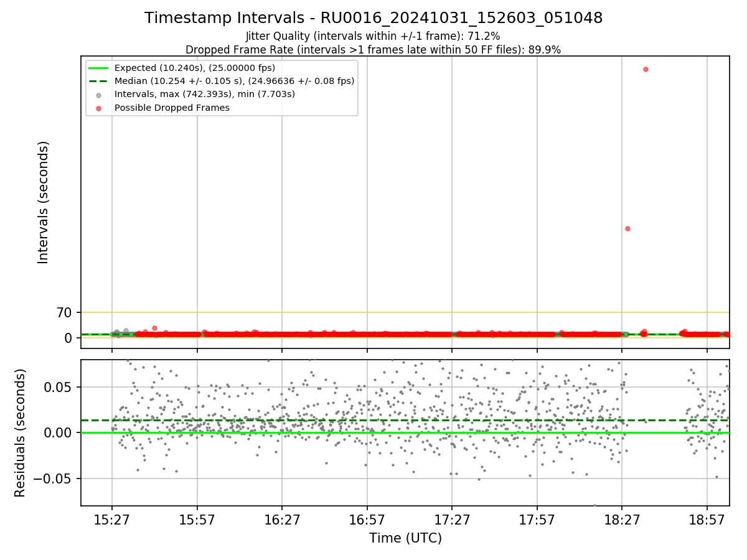This screenshot has height=560, width=747.
Task: Click the '70' y-axis tick label
Action: pyautogui.click(x=65, y=312)
